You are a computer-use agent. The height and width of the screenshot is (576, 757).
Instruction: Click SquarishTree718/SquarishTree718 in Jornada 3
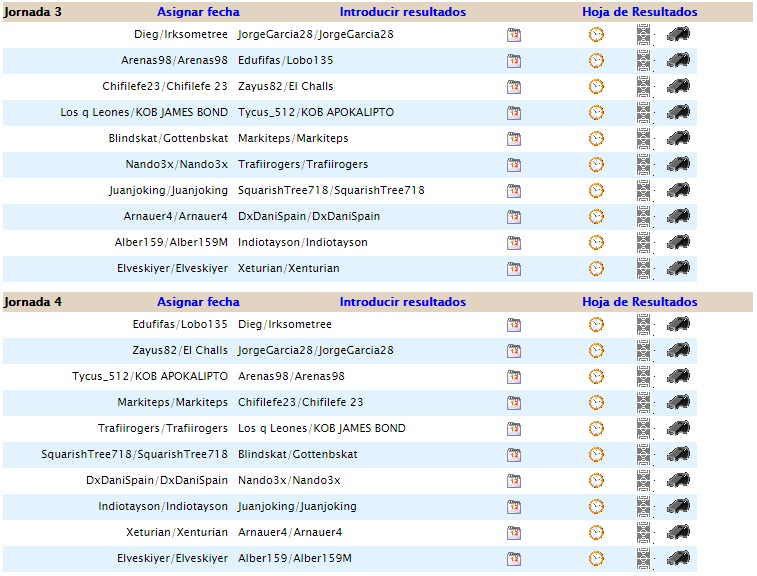tap(331, 191)
